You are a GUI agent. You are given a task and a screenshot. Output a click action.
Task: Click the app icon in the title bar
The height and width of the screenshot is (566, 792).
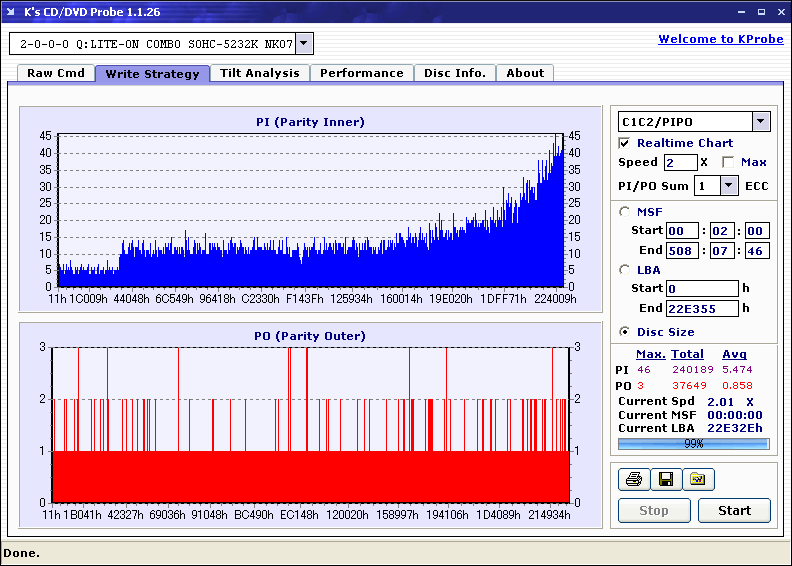[12, 12]
